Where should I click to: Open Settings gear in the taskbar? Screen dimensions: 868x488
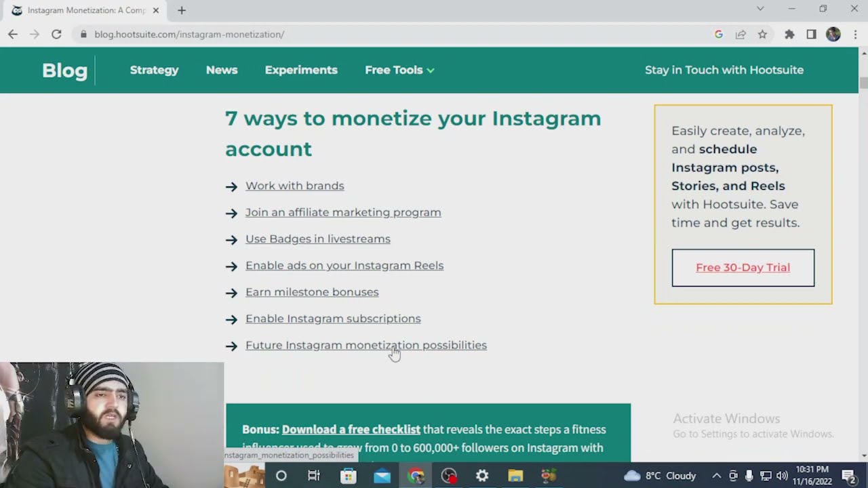[x=482, y=476]
